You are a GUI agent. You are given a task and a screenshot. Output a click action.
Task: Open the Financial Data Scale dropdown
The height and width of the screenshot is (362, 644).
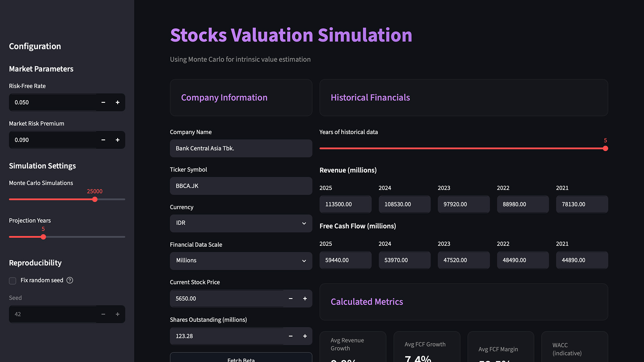(x=241, y=261)
